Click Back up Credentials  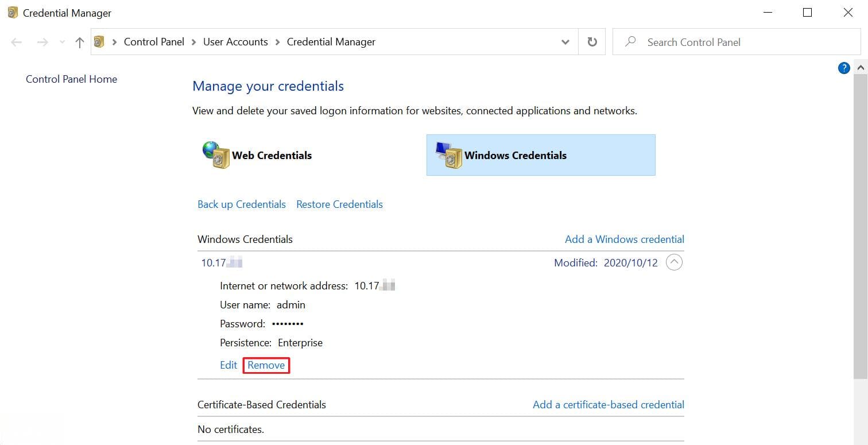coord(242,204)
